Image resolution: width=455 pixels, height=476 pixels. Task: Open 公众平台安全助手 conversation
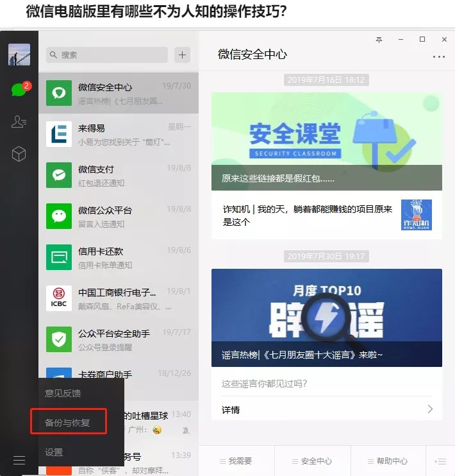119,339
